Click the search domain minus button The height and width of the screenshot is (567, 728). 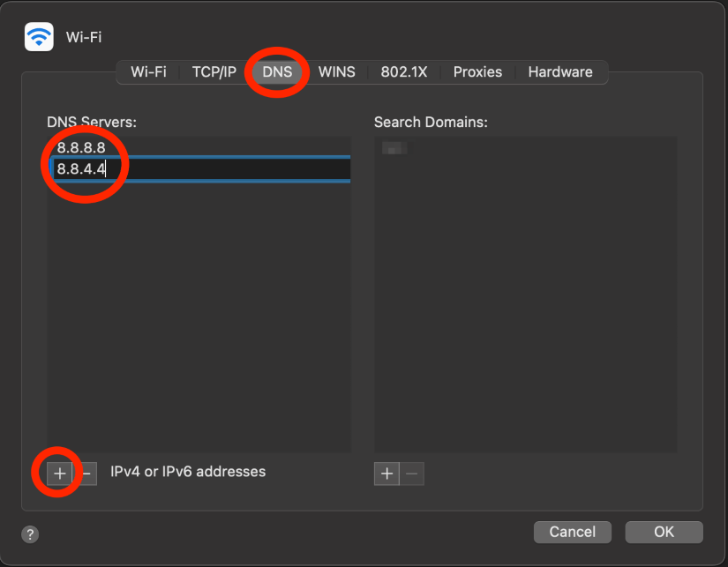411,474
